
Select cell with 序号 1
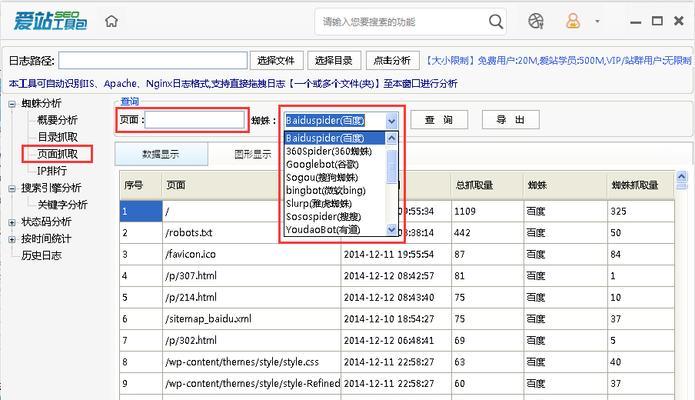(141, 211)
